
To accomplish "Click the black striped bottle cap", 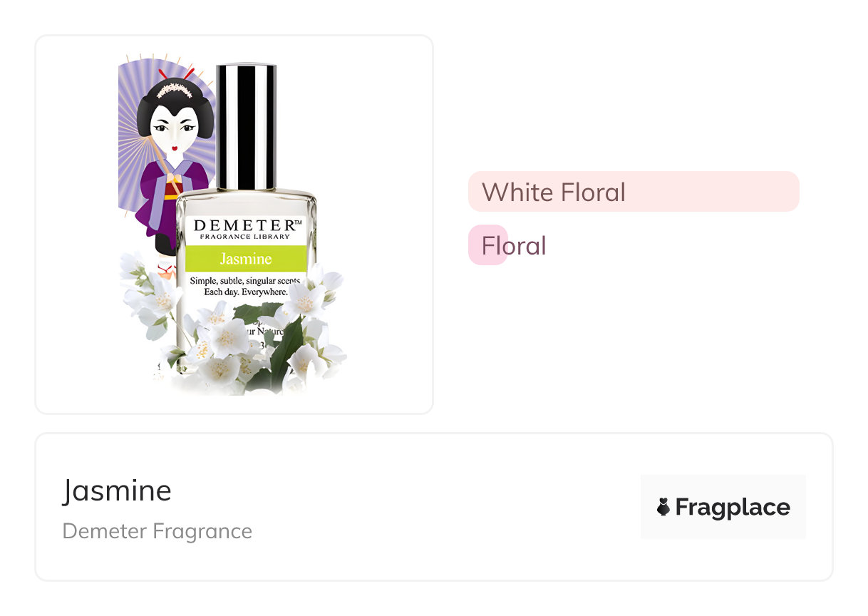I will tap(246, 126).
